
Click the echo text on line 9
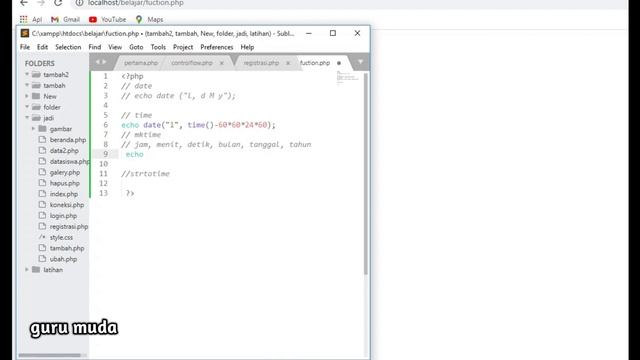pos(135,154)
